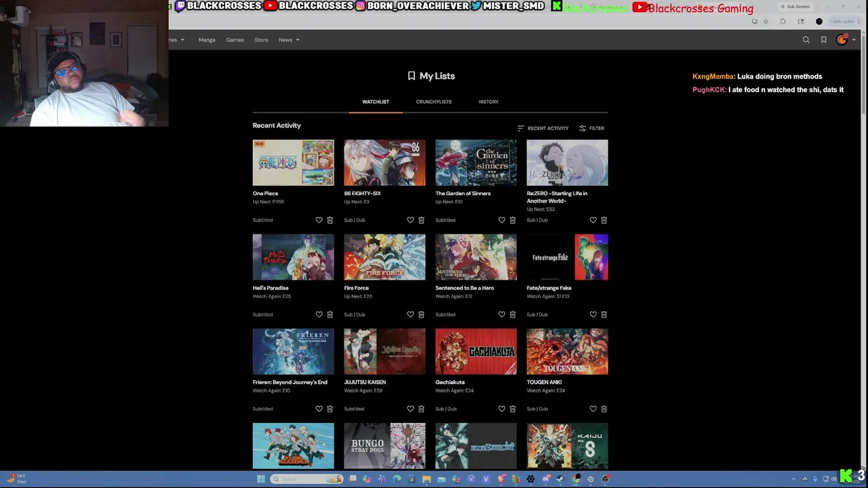This screenshot has height=488, width=868.
Task: Toggle favorite heart on Fire Force
Action: tap(410, 314)
